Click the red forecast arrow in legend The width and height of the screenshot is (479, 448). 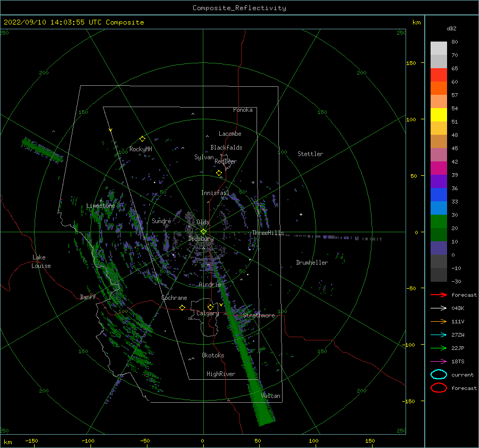[x=439, y=295]
